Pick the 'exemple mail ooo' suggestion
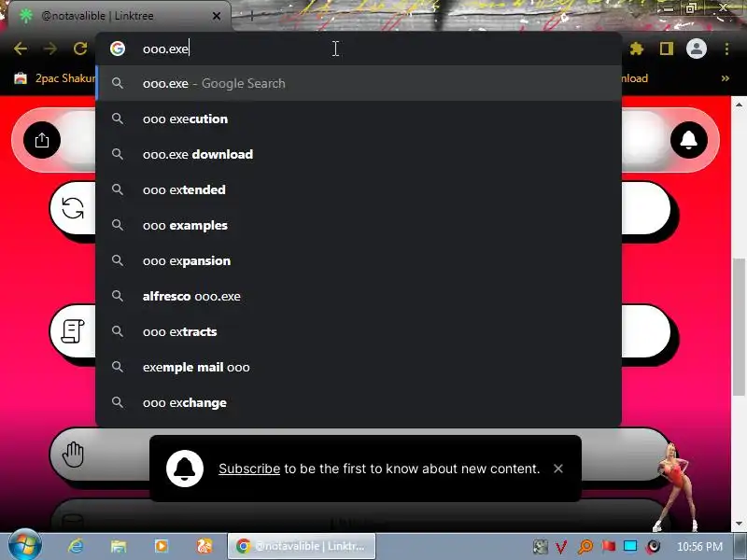The width and height of the screenshot is (747, 560). [x=359, y=367]
